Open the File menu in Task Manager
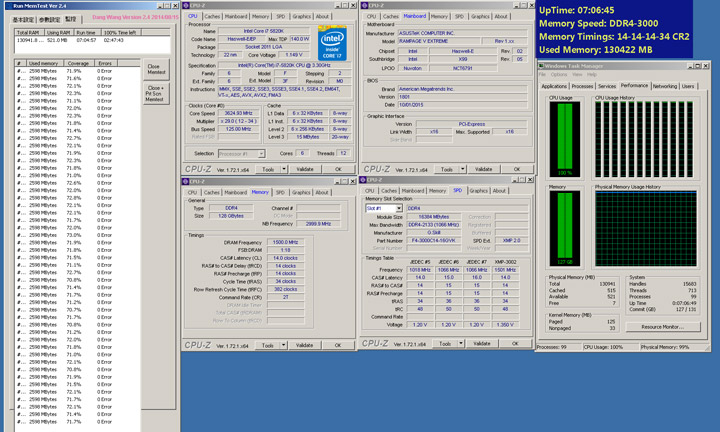 click(x=542, y=74)
